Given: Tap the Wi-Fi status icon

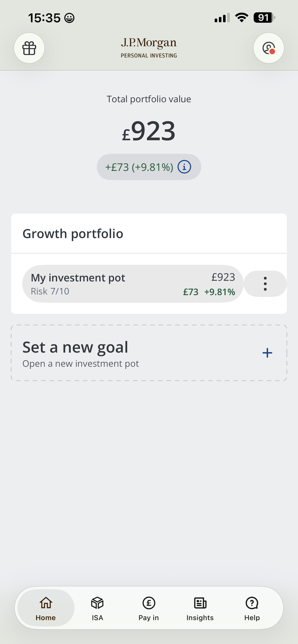Looking at the screenshot, I should (x=242, y=17).
